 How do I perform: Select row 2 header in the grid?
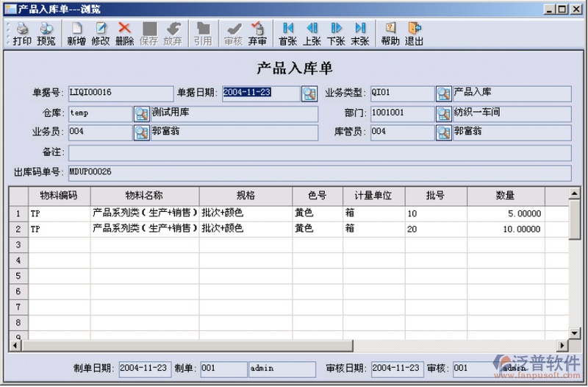pyautogui.click(x=18, y=229)
